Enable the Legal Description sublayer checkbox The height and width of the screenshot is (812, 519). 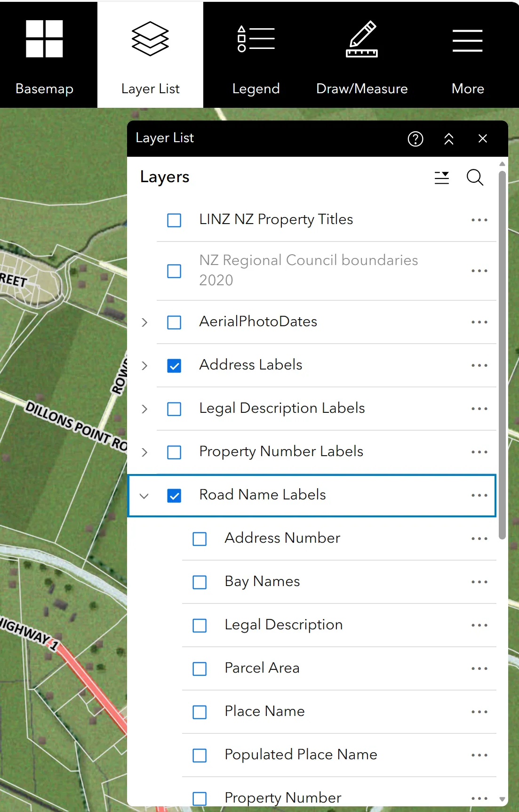200,626
